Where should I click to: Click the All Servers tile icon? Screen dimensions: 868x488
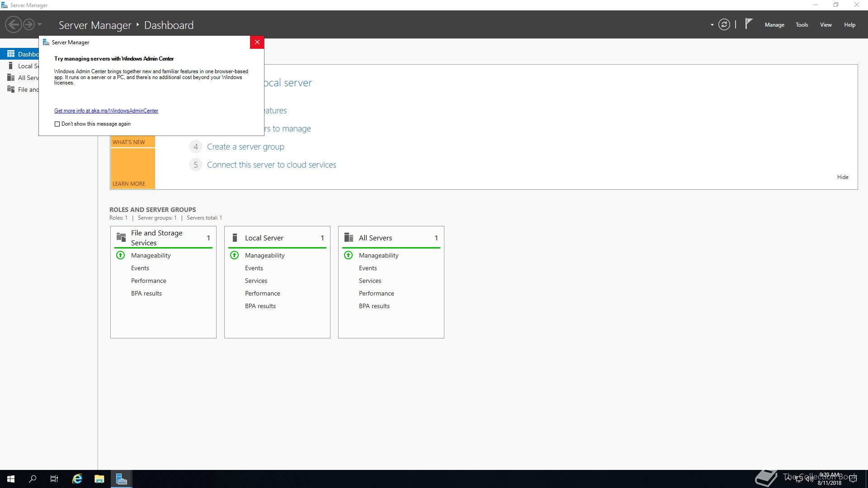tap(349, 238)
